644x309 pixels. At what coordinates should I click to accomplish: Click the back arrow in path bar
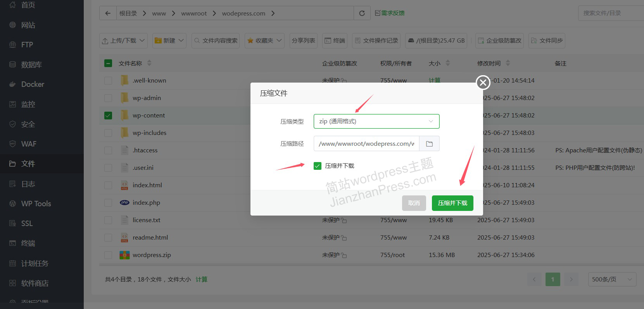coord(108,13)
